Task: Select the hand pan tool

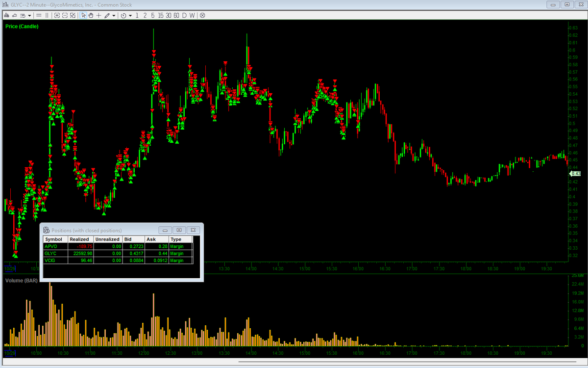Action: coord(91,15)
